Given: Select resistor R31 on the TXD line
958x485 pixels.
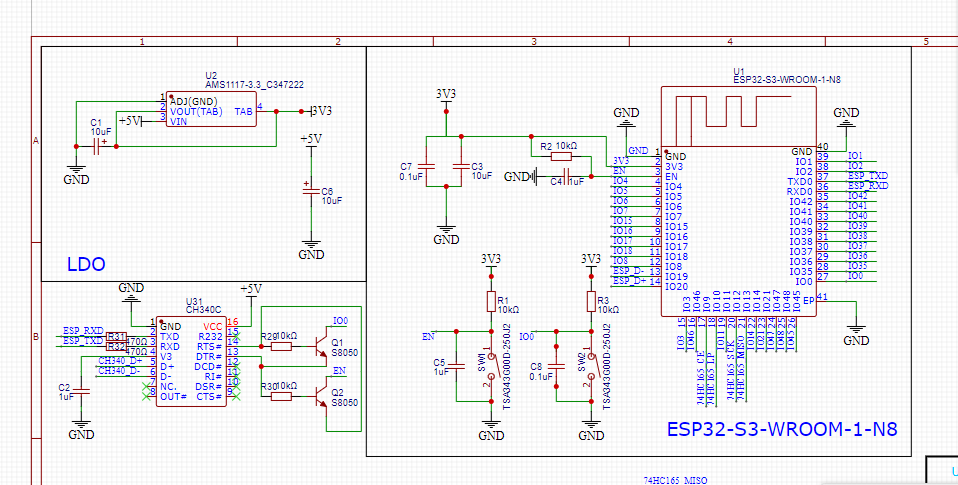Looking at the screenshot, I should click(x=116, y=337).
